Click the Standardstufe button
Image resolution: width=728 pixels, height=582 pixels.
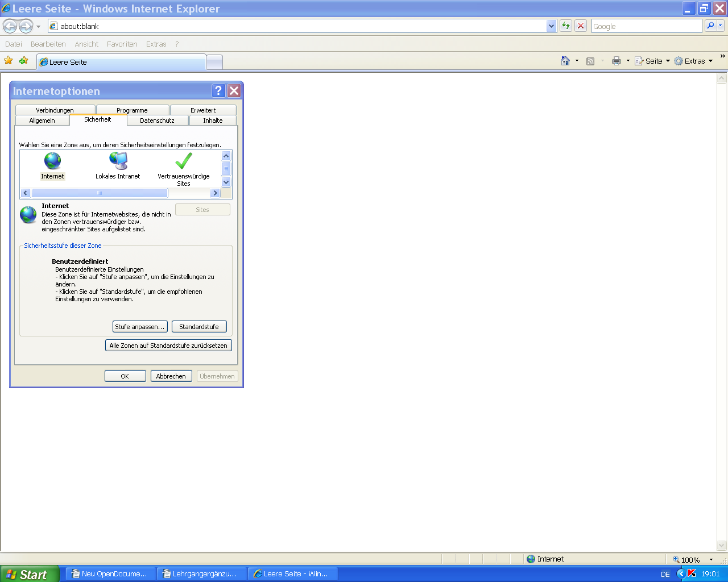point(199,327)
